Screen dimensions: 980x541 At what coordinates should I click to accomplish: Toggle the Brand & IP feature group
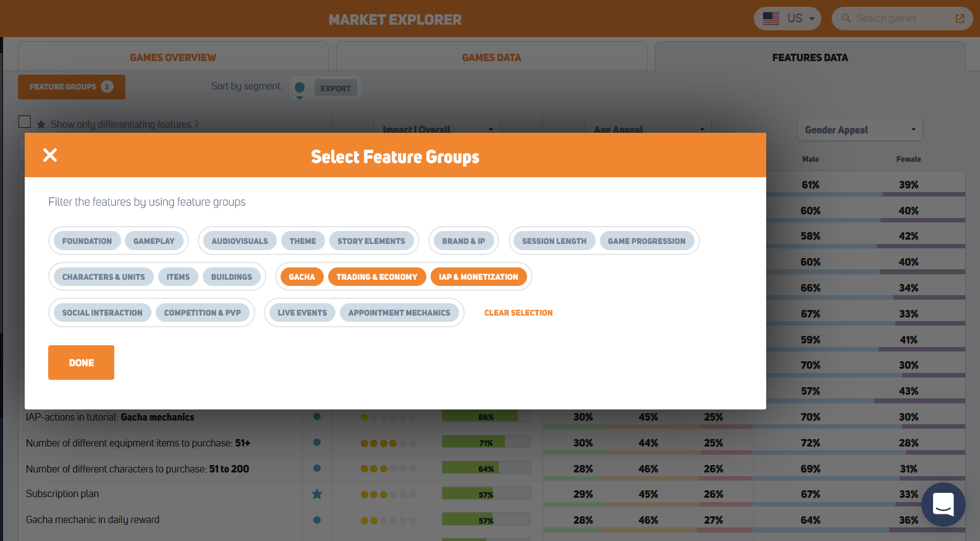click(x=463, y=241)
